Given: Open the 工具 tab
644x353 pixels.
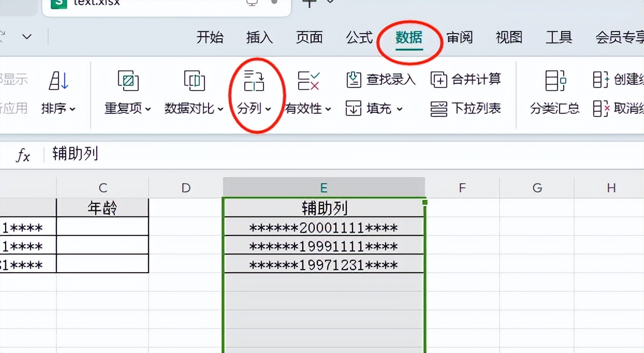Looking at the screenshot, I should click(559, 37).
